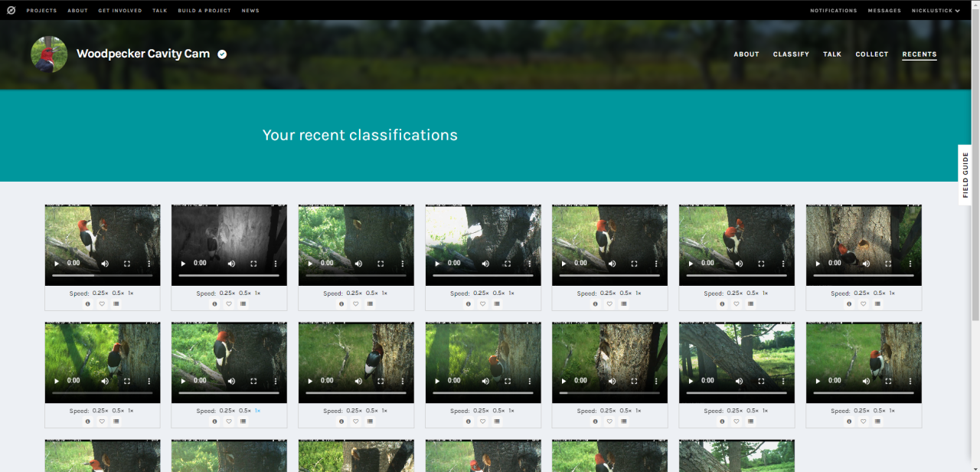
Task: Show info for fifth video in second row
Action: pos(596,421)
